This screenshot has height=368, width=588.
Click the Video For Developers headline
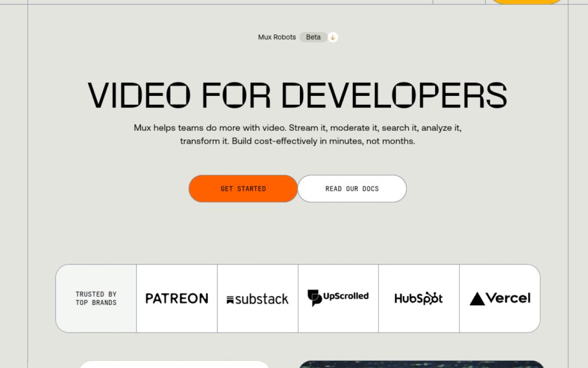(x=297, y=95)
